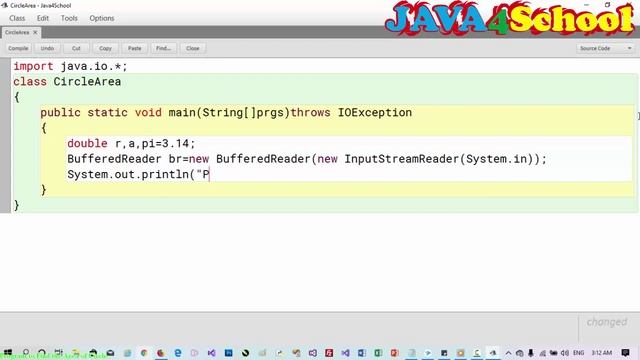Open the Windows Start menu

click(x=8, y=352)
